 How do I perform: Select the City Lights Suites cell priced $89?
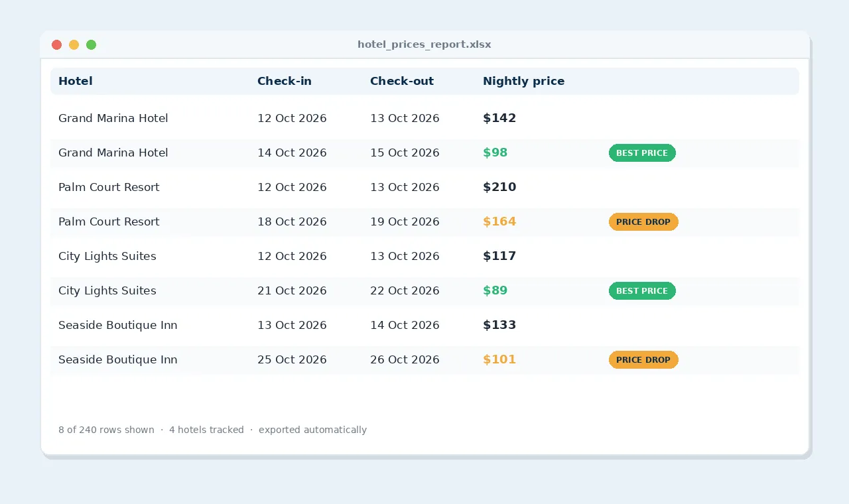click(x=107, y=290)
